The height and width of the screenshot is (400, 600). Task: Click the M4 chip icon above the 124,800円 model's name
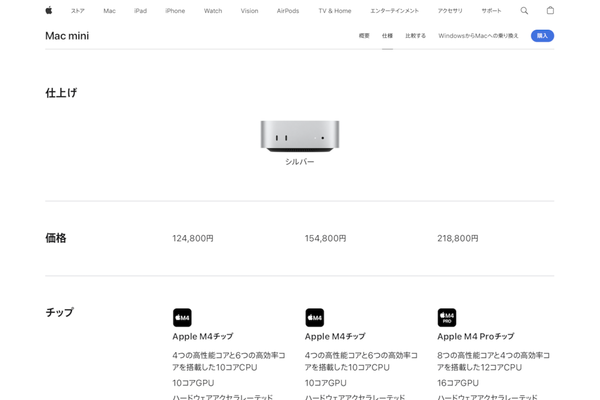click(x=182, y=317)
